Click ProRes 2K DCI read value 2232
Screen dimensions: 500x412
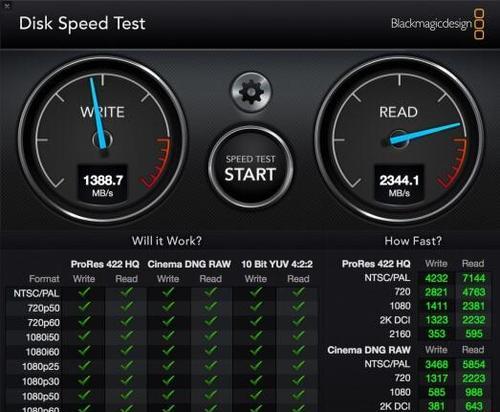point(474,320)
